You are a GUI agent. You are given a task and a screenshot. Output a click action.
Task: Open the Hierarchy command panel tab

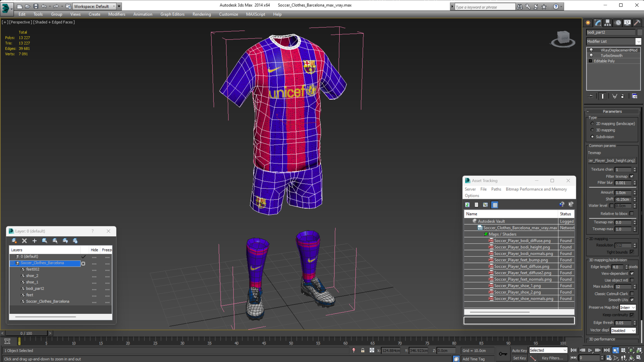coord(607,23)
